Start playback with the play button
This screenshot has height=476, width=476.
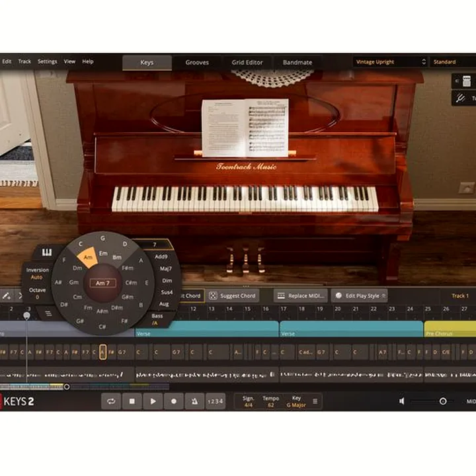click(x=153, y=401)
